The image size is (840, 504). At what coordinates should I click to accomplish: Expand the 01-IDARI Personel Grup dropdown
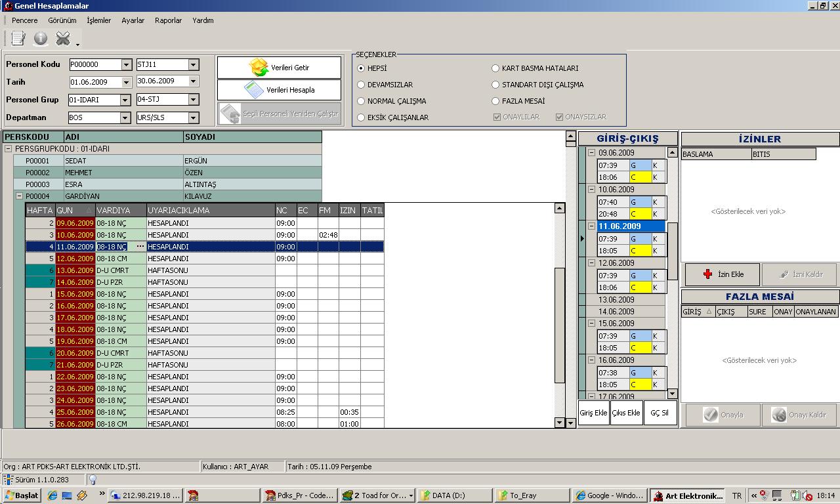coord(125,100)
